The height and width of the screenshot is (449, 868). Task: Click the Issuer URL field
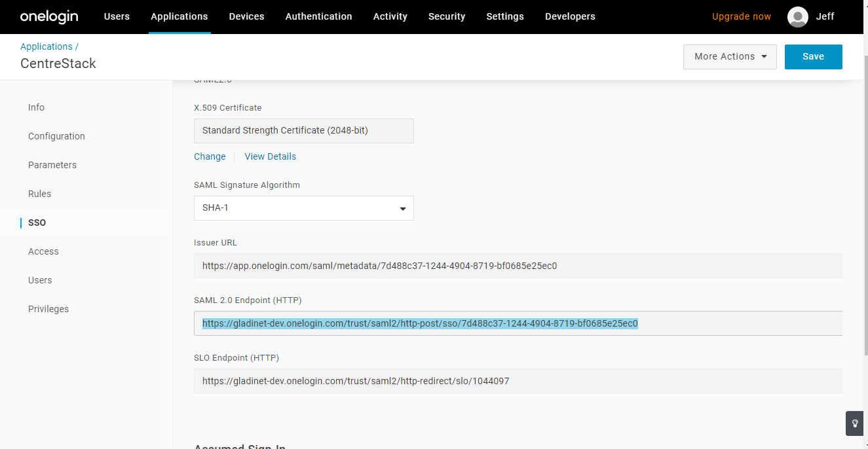pos(518,266)
